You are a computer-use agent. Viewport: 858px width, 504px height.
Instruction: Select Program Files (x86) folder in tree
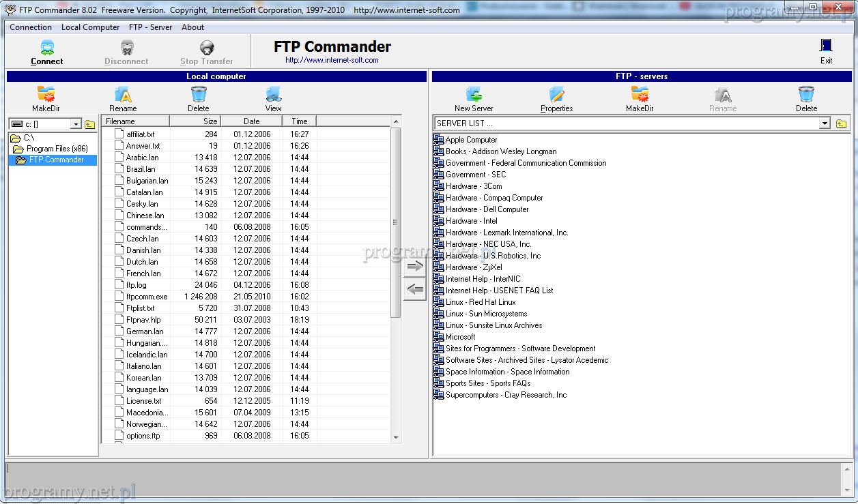point(57,149)
